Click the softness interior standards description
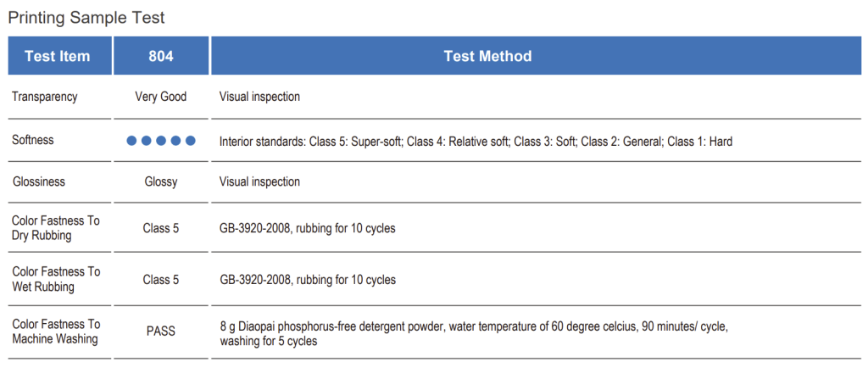 tap(476, 142)
